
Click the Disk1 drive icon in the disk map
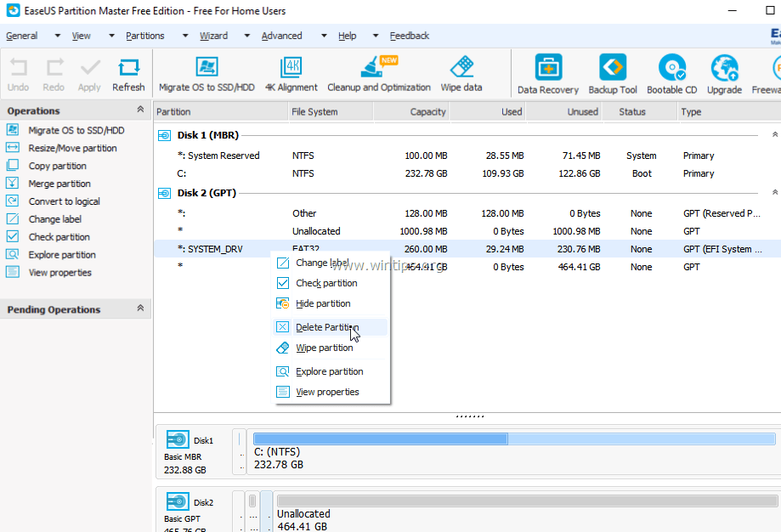178,440
